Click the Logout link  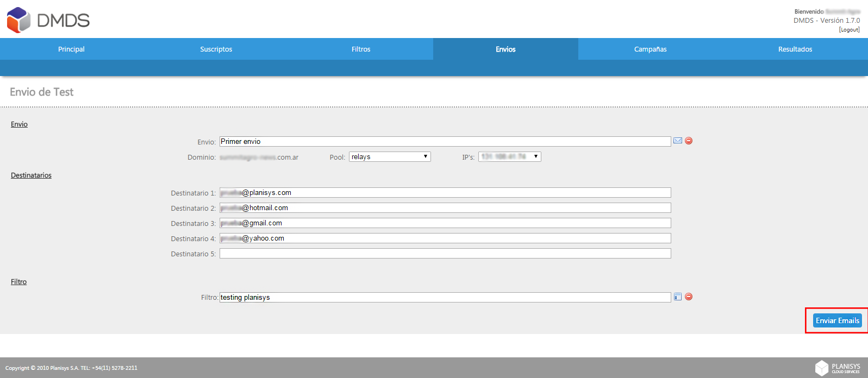coord(849,30)
